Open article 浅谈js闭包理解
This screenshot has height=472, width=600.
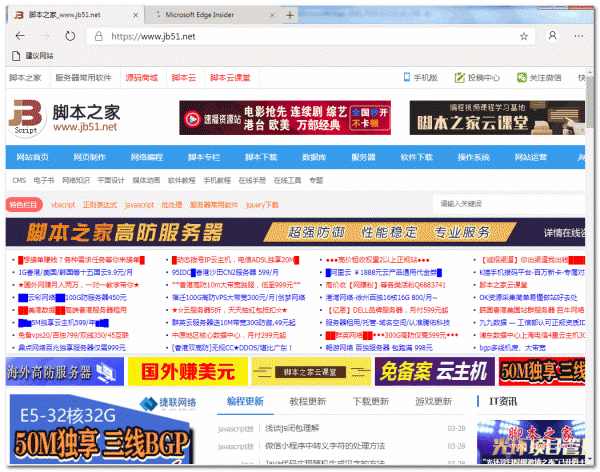[x=292, y=428]
